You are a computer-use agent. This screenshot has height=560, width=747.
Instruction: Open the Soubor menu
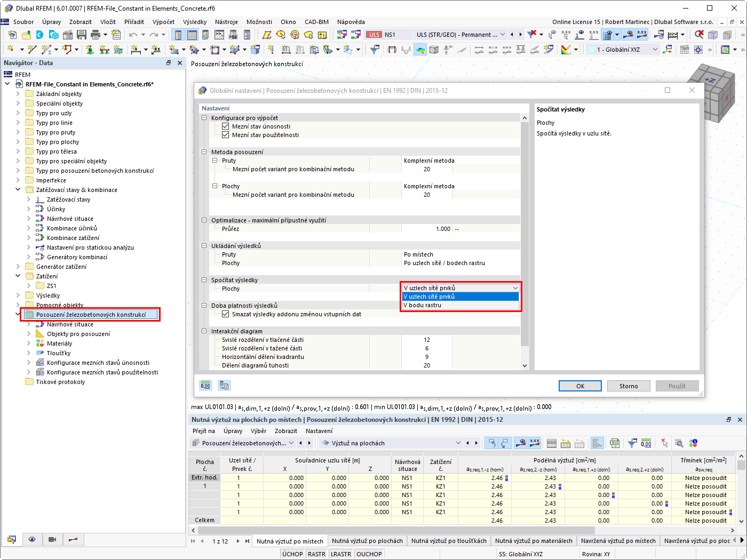23,22
